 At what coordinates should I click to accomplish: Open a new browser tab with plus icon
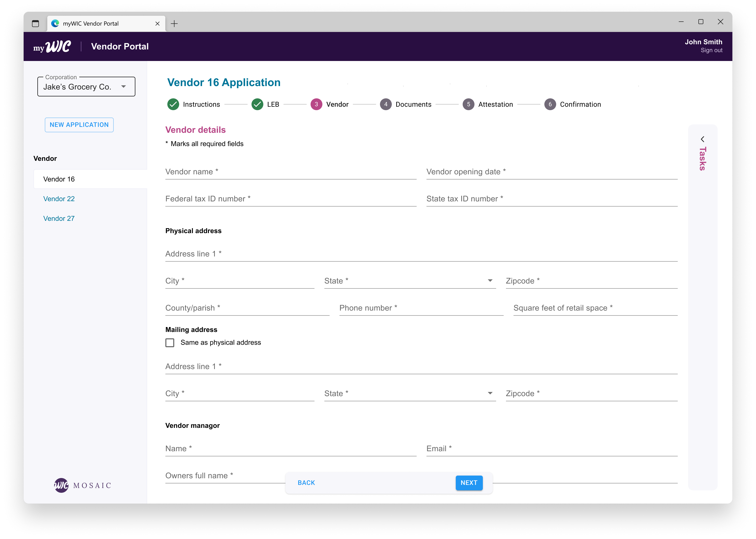[x=174, y=24]
